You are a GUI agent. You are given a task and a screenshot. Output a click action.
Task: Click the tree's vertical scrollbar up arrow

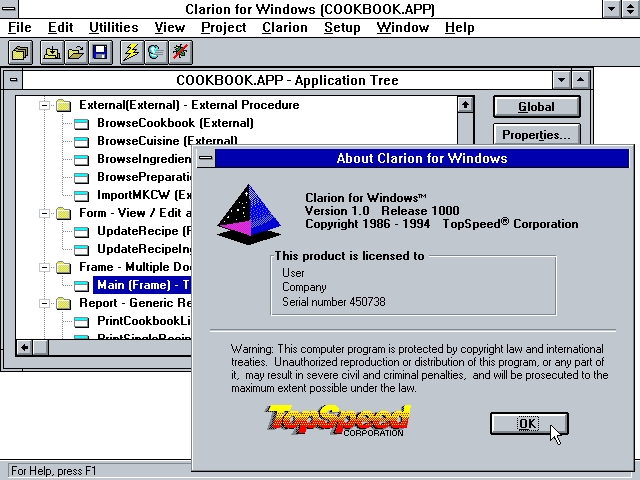tap(465, 104)
